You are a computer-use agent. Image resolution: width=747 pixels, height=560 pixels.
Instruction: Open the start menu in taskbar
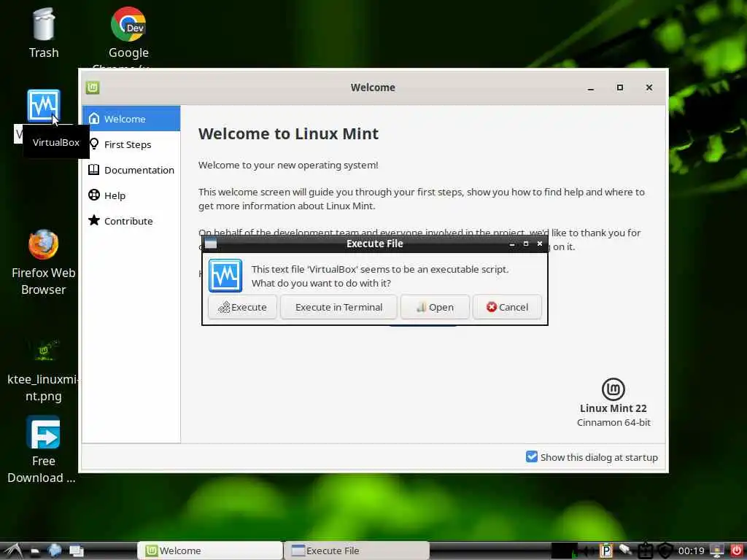pyautogui.click(x=12, y=551)
